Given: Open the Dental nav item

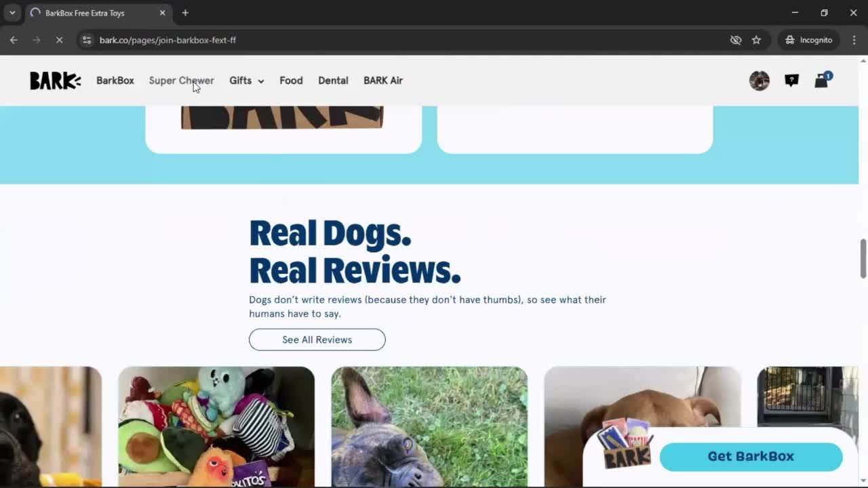Looking at the screenshot, I should (333, 81).
